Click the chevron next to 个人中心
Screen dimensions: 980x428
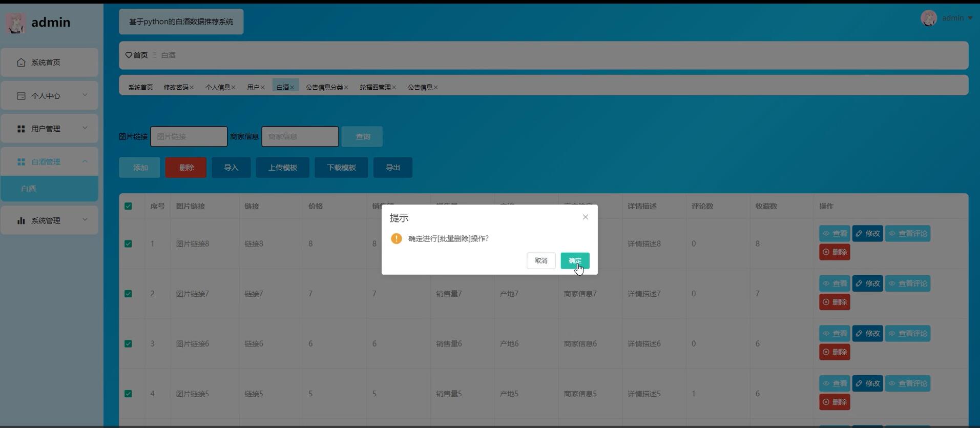click(85, 95)
